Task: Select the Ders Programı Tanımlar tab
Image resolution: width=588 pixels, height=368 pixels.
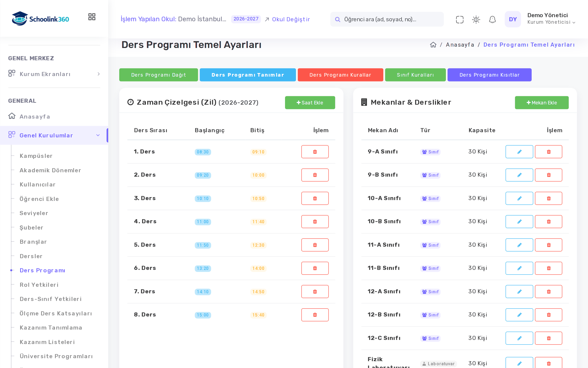Action: coord(248,75)
